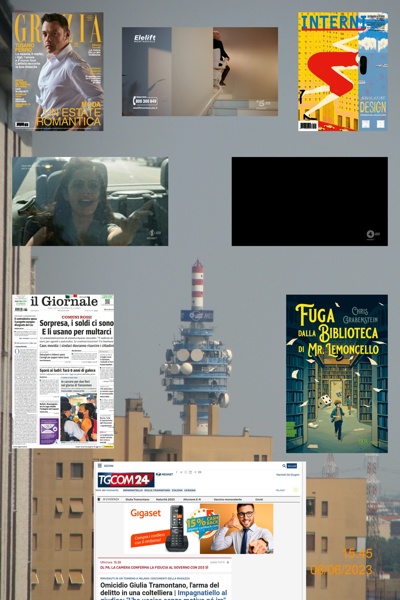Image resolution: width=400 pixels, height=600 pixels.
Task: Select the GIULIA TRAMONTANO topic tag
Action: [x=157, y=490]
